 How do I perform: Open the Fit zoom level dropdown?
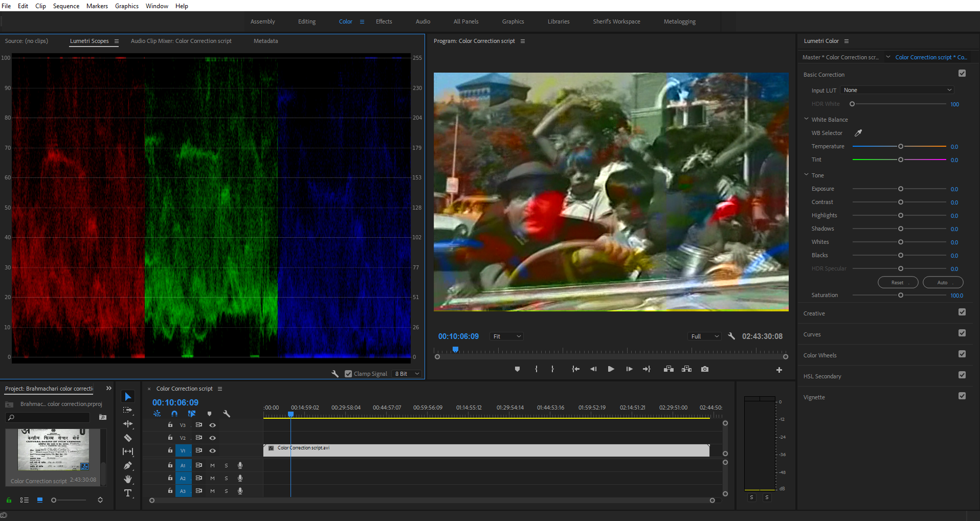(506, 336)
